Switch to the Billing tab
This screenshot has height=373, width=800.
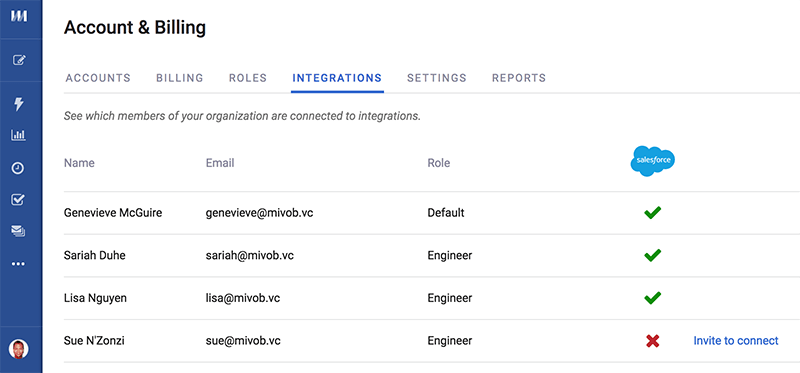[x=180, y=78]
